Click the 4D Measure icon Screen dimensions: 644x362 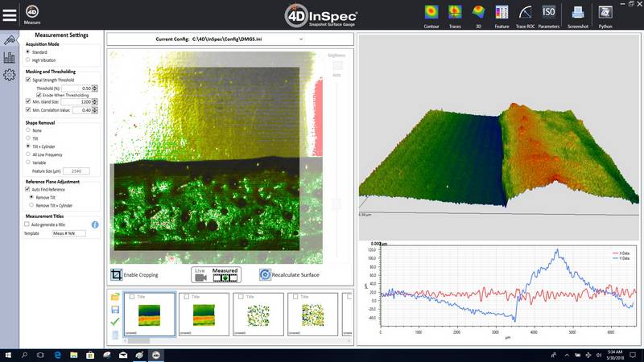click(x=32, y=14)
